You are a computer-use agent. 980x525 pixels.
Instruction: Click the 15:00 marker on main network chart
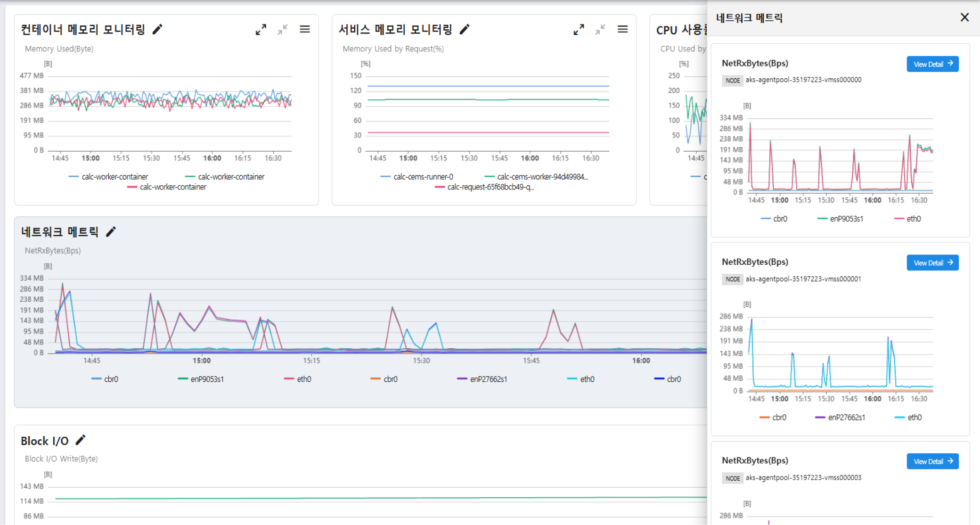202,361
